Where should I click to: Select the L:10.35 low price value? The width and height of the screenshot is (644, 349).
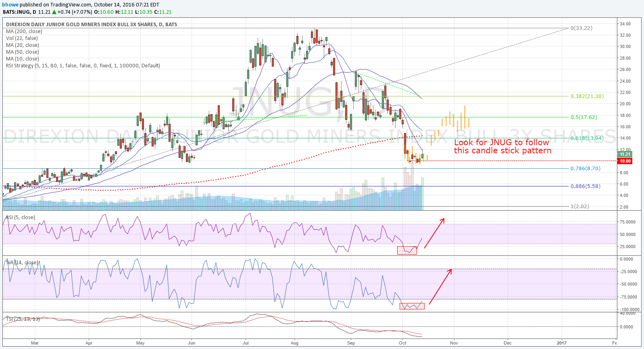[144, 12]
